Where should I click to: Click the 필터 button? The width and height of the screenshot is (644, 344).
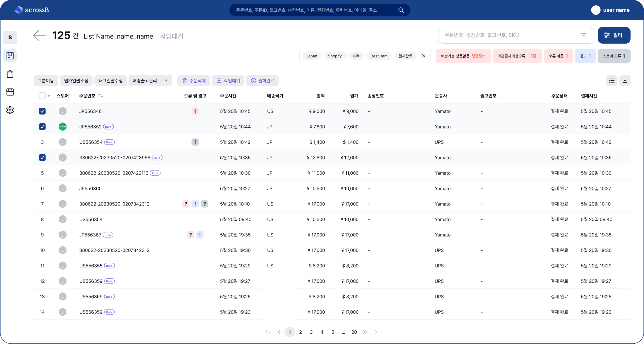click(614, 35)
